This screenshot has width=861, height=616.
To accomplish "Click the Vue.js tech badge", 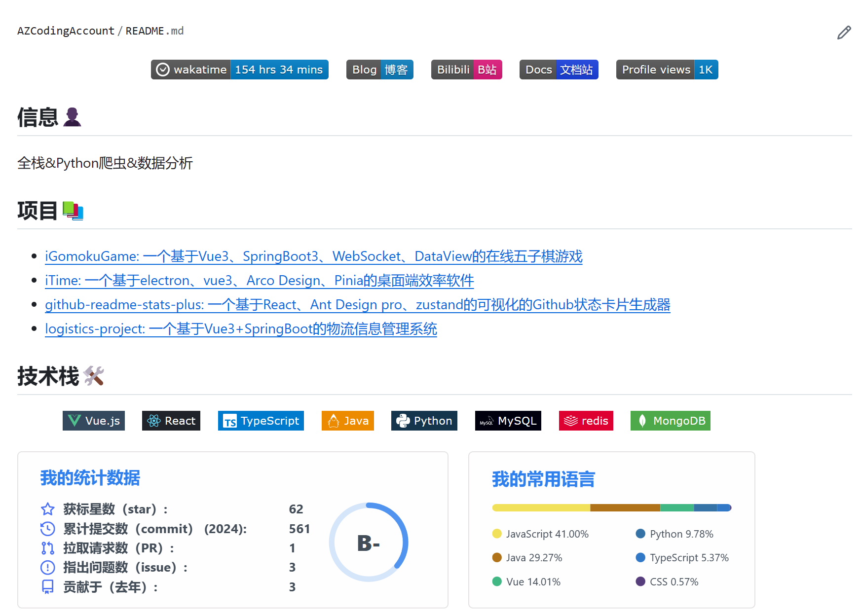I will tap(94, 421).
